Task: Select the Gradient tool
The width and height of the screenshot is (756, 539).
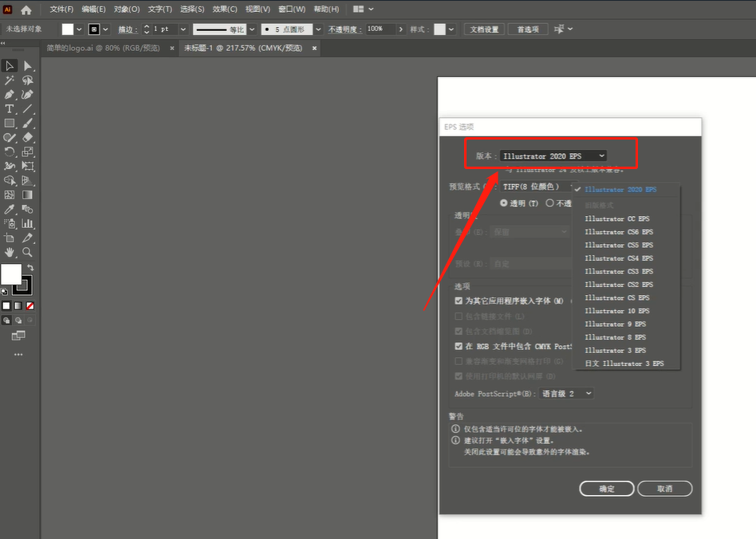Action: [27, 195]
